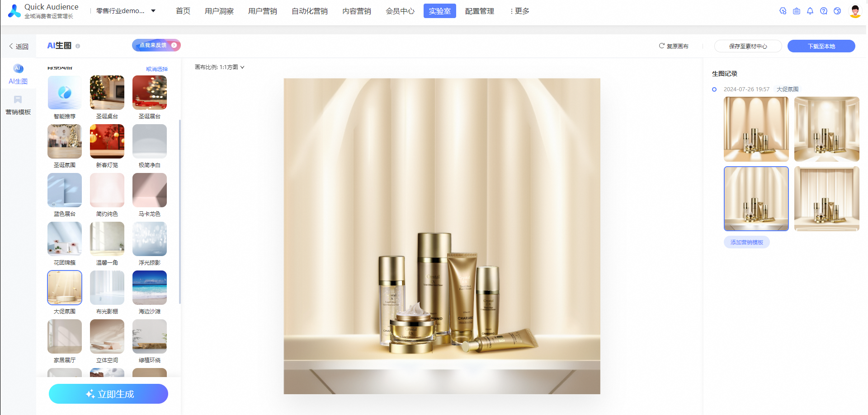Select the 绿植环绕 background style
Screen dimensions: 868x415
pos(150,336)
